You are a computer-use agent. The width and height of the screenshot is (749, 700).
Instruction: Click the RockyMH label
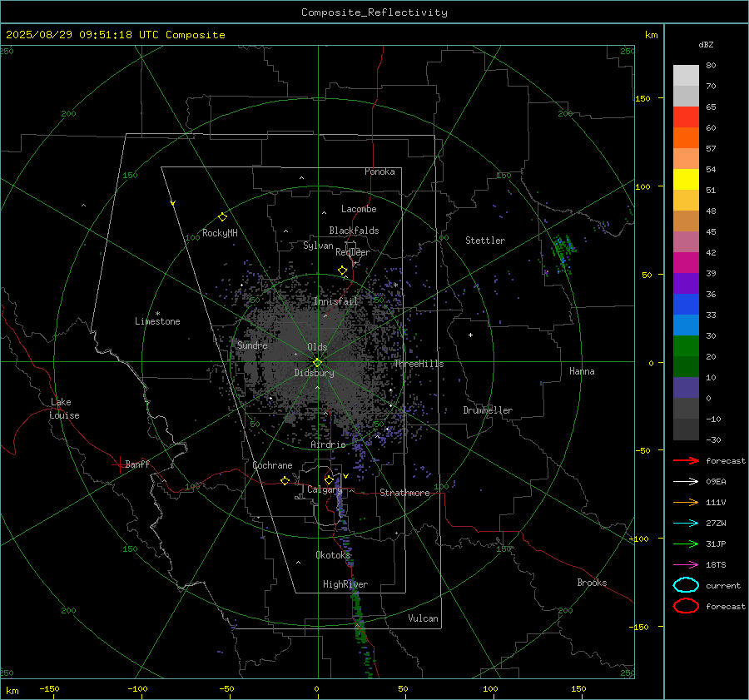[220, 233]
